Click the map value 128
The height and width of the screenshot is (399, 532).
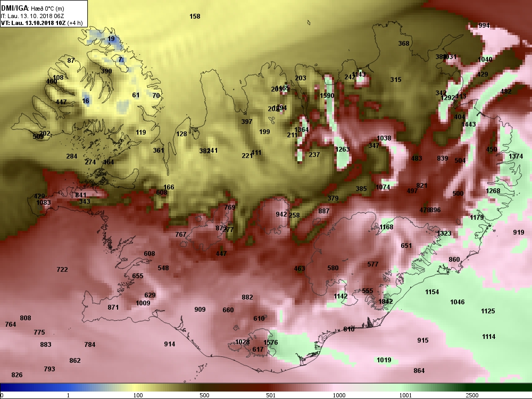coord(181,134)
